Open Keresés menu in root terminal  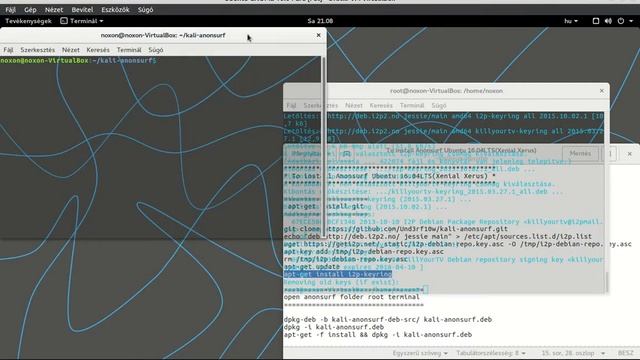pos(381,105)
